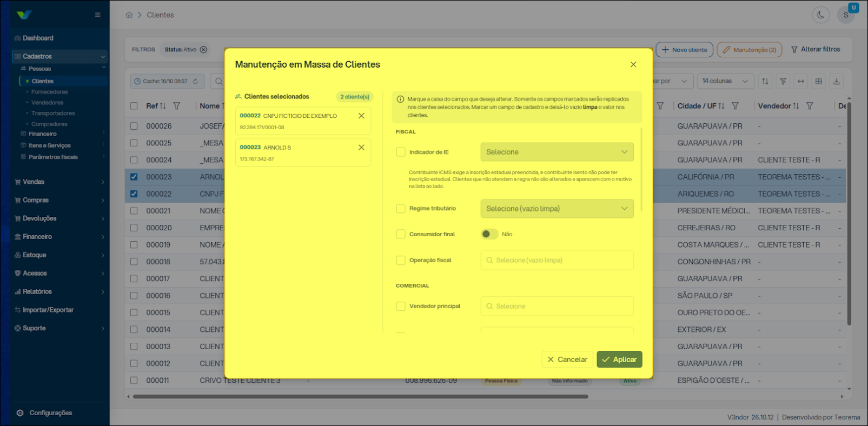Click the grid layout icon in the toolbar
Image resolution: width=868 pixels, height=426 pixels.
click(819, 81)
